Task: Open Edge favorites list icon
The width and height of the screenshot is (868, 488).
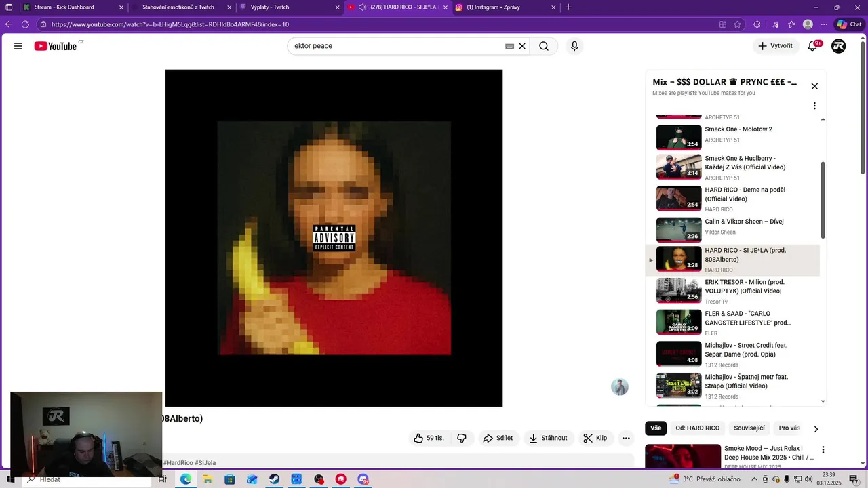Action: 791,24
